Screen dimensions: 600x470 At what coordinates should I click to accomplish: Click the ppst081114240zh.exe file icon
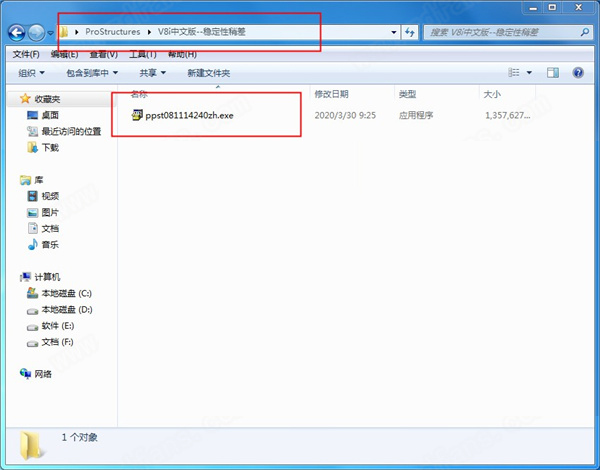137,115
